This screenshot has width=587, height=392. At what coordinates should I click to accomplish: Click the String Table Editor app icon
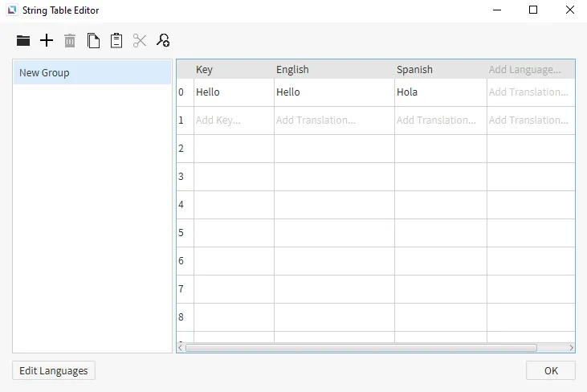(x=11, y=10)
